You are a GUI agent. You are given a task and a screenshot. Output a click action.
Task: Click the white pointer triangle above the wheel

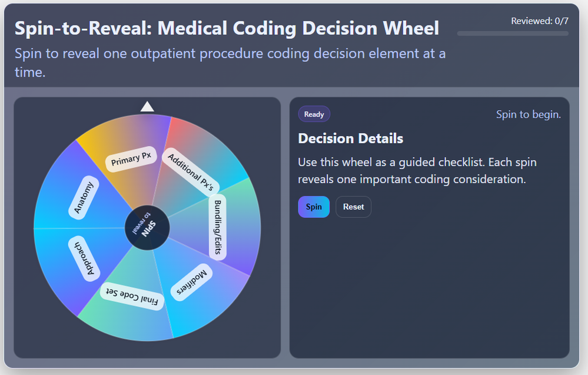tap(147, 107)
